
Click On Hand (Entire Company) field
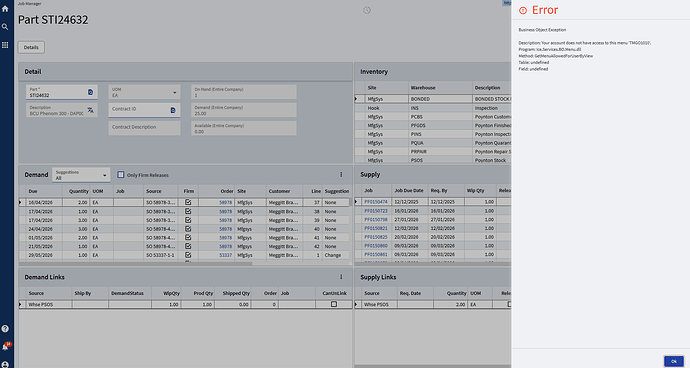coord(244,92)
